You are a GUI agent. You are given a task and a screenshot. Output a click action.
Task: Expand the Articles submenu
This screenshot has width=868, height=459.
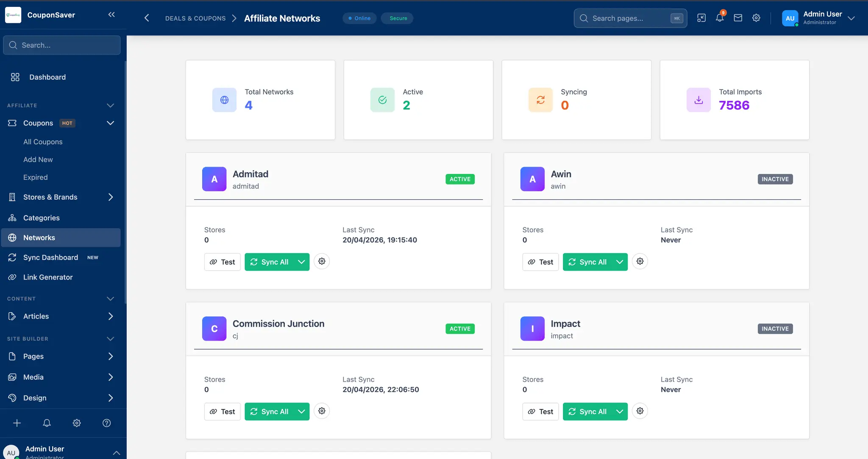111,316
